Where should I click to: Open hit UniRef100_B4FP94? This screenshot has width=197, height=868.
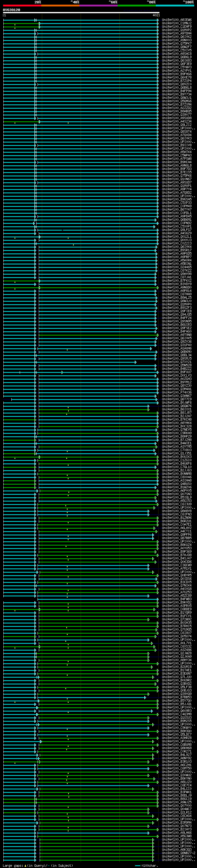(177, 91)
